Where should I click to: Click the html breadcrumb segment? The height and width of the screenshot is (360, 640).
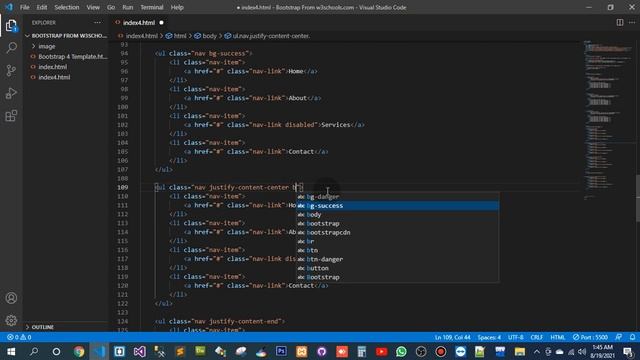(x=176, y=36)
